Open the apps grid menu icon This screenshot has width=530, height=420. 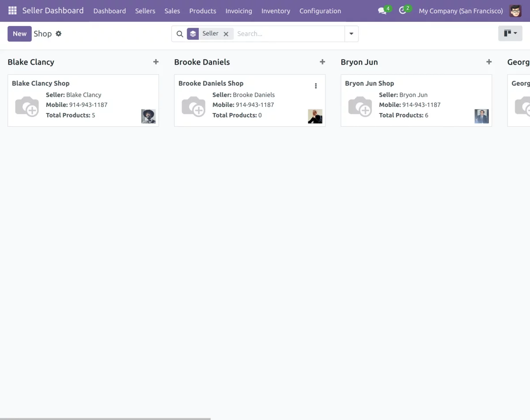12,11
